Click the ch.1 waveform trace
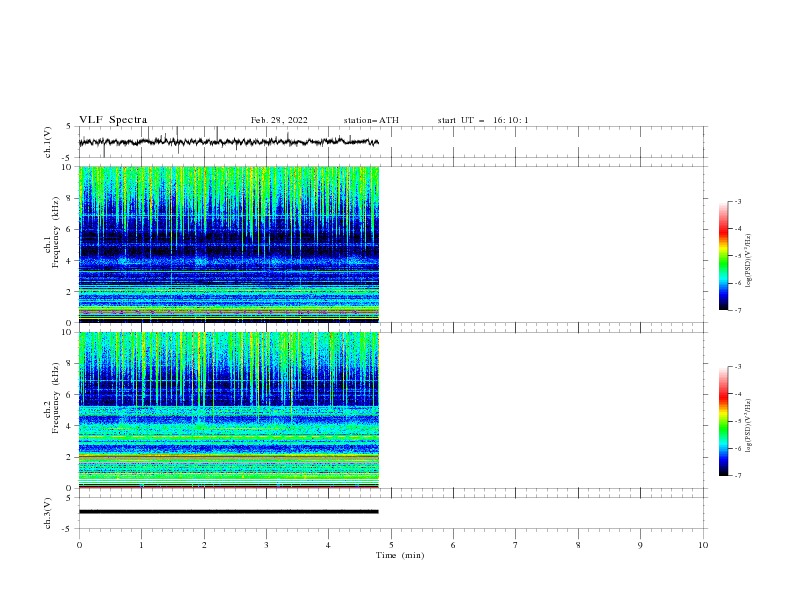The height and width of the screenshot is (612, 792). pos(228,142)
